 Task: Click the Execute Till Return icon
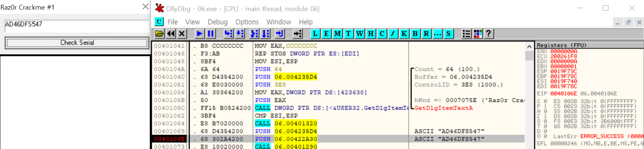(280, 34)
